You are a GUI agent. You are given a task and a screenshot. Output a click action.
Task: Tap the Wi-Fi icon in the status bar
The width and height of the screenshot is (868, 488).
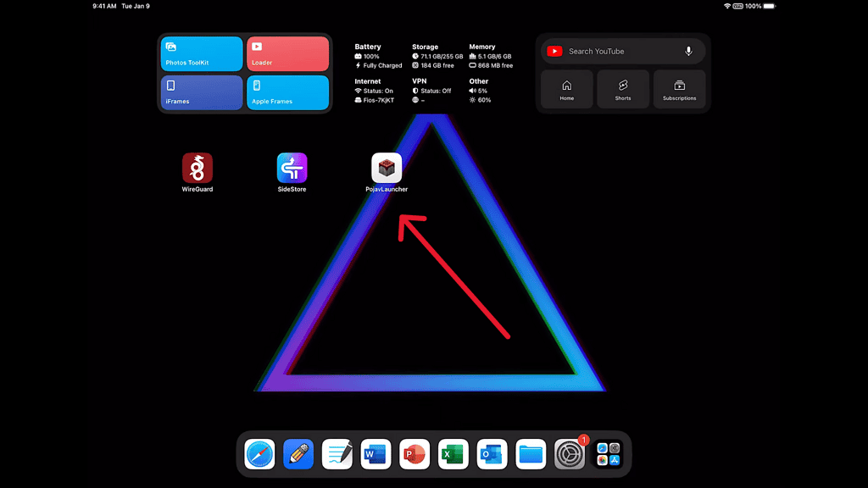727,6
